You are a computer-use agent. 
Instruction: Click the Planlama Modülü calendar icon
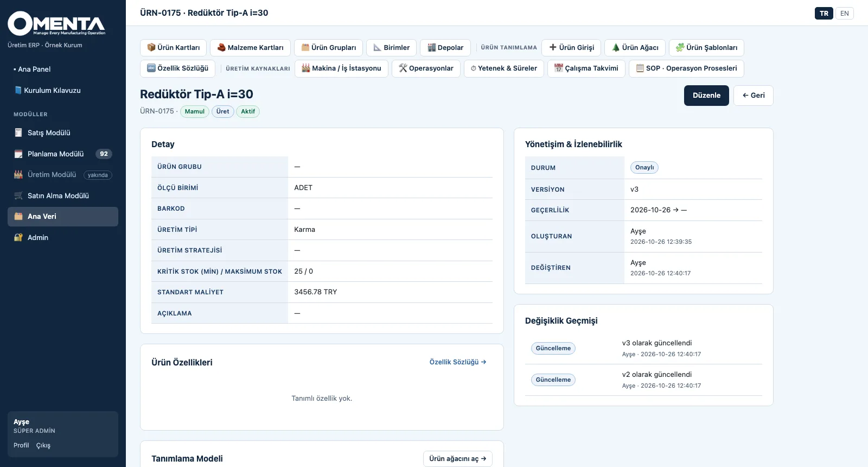click(x=18, y=154)
